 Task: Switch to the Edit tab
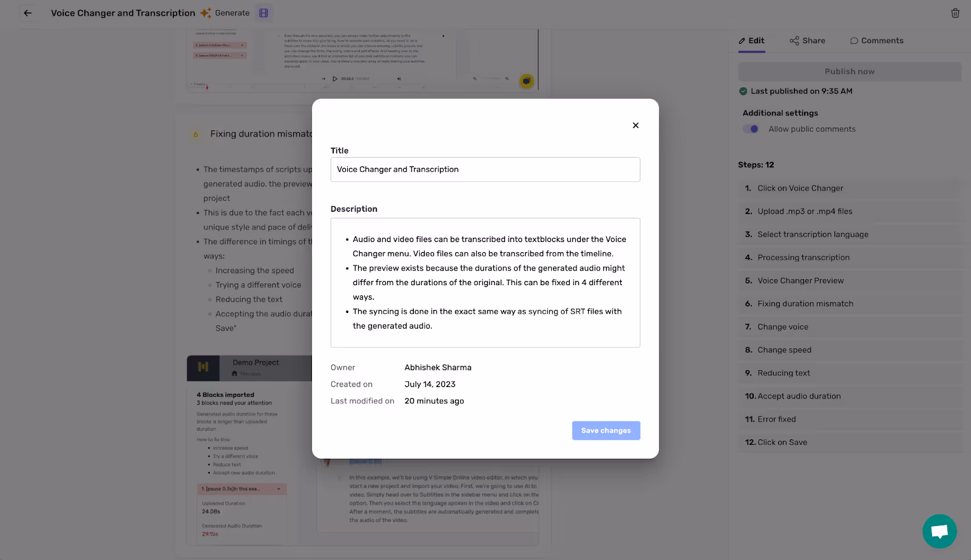[x=751, y=41]
